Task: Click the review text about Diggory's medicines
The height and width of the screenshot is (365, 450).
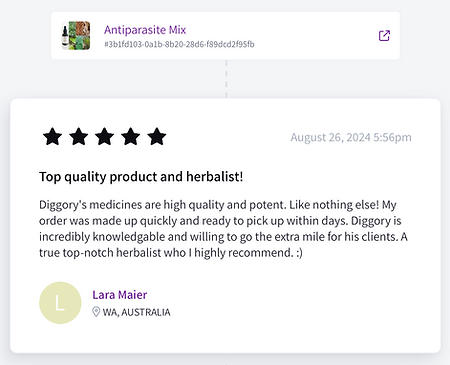Action: tap(223, 229)
